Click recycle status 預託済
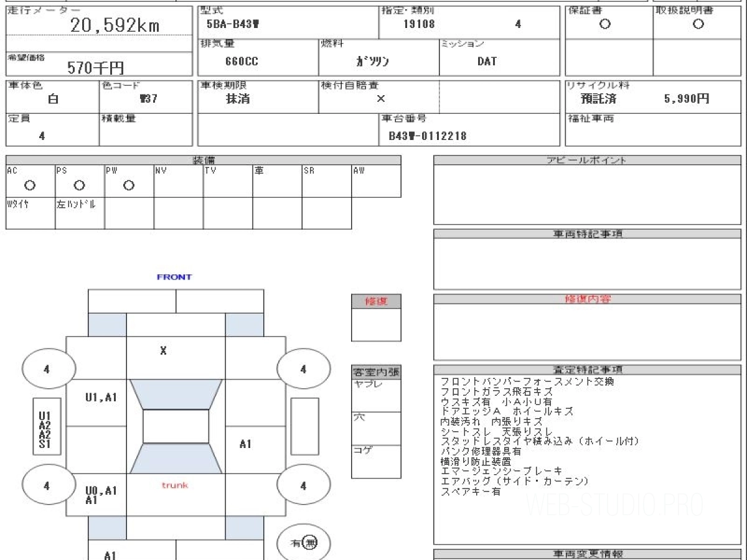This screenshot has width=747, height=560. pyautogui.click(x=598, y=98)
